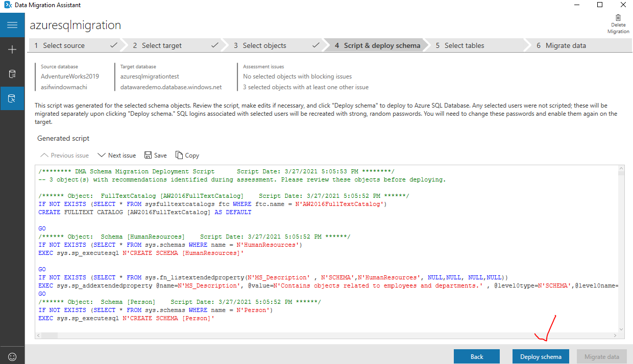Click the Deploy schema button

(541, 356)
